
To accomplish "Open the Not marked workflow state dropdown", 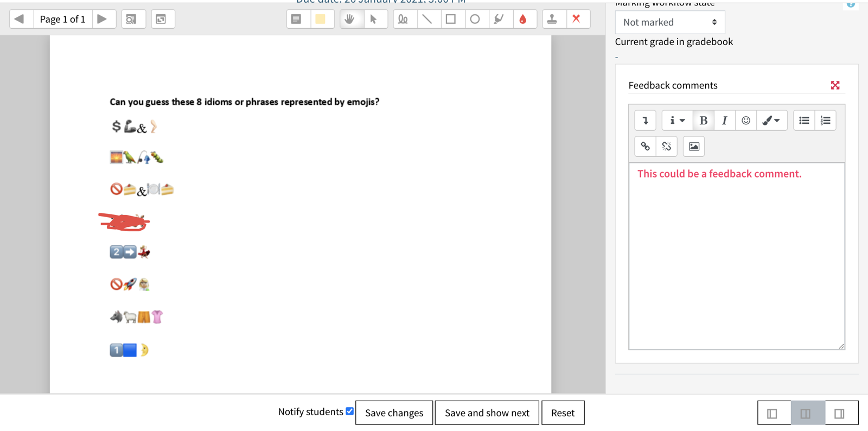I will [670, 22].
